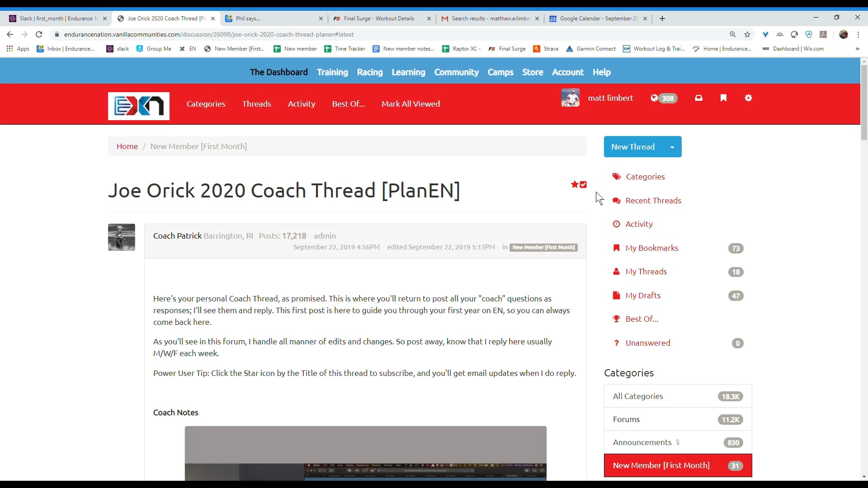Open the Garmin Connect bookmark
The image size is (868, 488).
tap(591, 49)
